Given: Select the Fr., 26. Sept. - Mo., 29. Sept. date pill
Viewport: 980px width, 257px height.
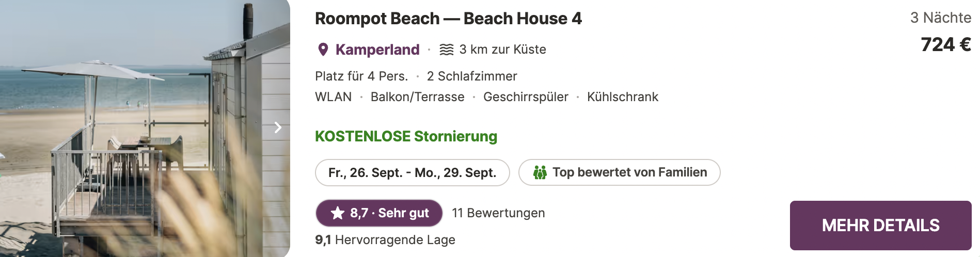Looking at the screenshot, I should pyautogui.click(x=412, y=172).
